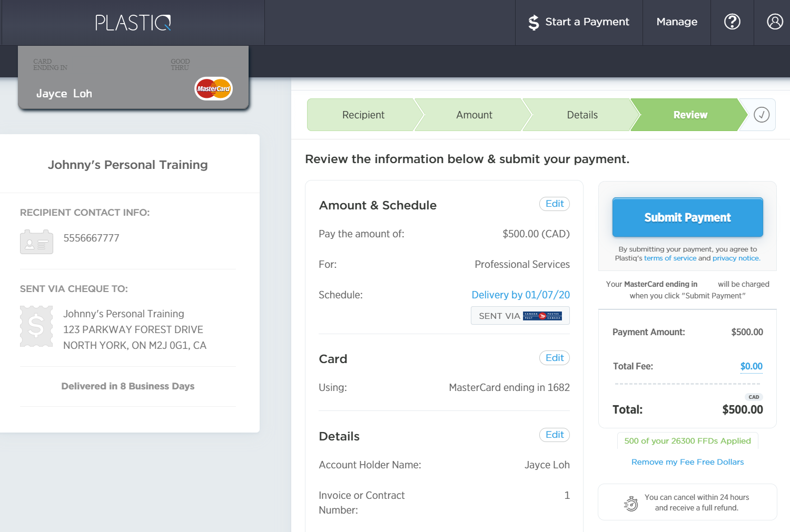Click the Plastiq logo
Screen dimensions: 790x532
[x=133, y=23]
